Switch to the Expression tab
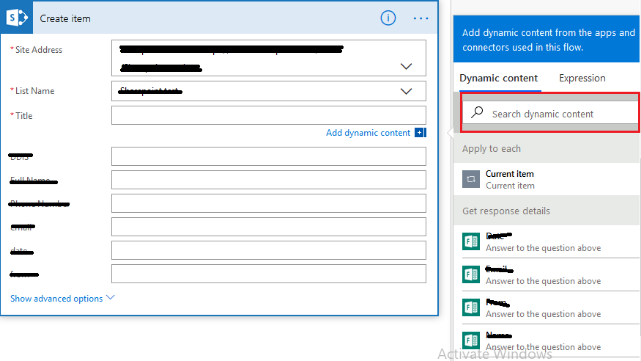The width and height of the screenshot is (641, 361). point(582,78)
